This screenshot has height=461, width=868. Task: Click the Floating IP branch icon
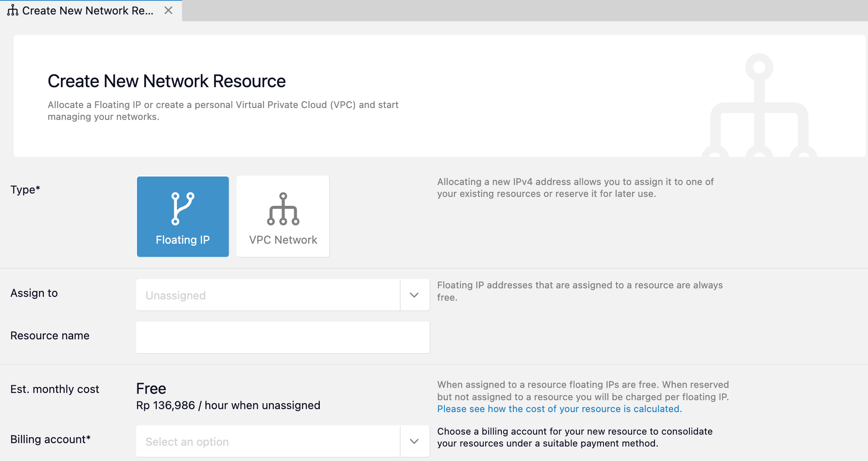tap(182, 208)
